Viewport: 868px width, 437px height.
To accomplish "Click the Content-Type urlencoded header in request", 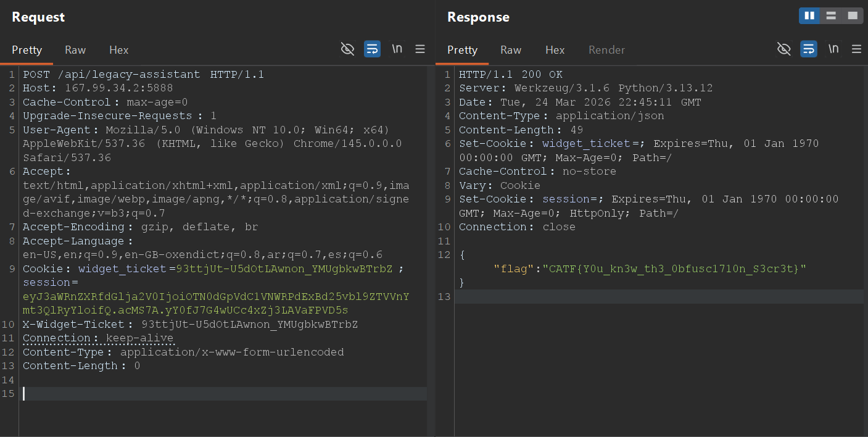I will point(183,352).
